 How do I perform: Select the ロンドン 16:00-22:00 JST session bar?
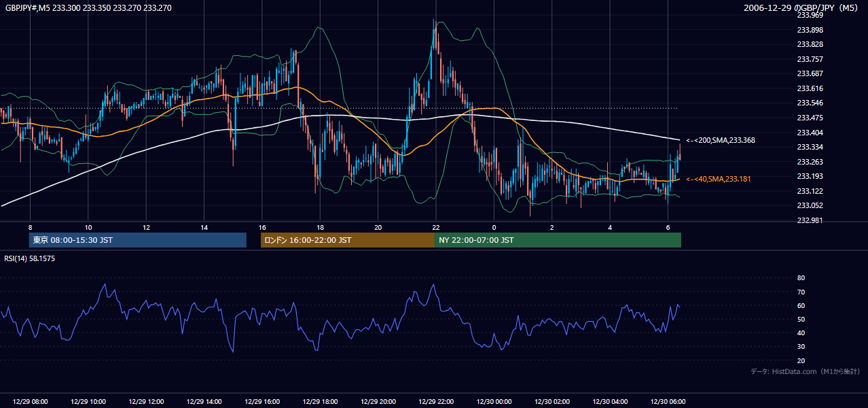pyautogui.click(x=348, y=240)
